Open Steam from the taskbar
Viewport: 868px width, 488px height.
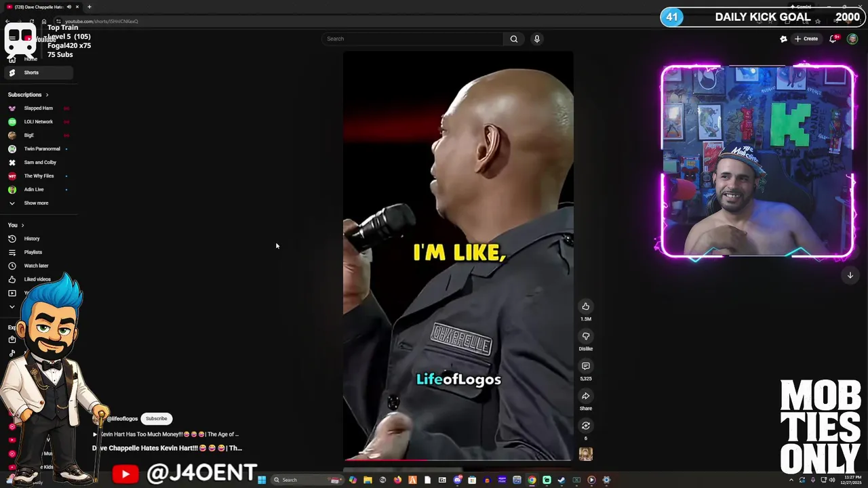(561, 480)
